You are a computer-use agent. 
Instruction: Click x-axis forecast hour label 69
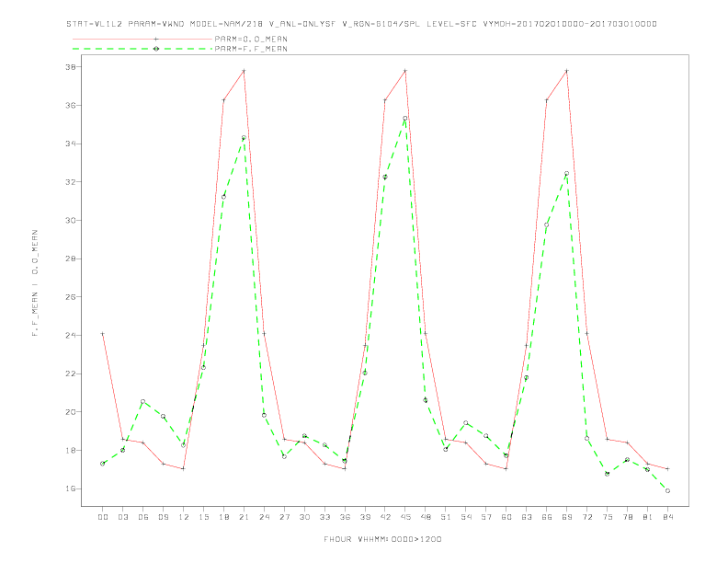567,517
